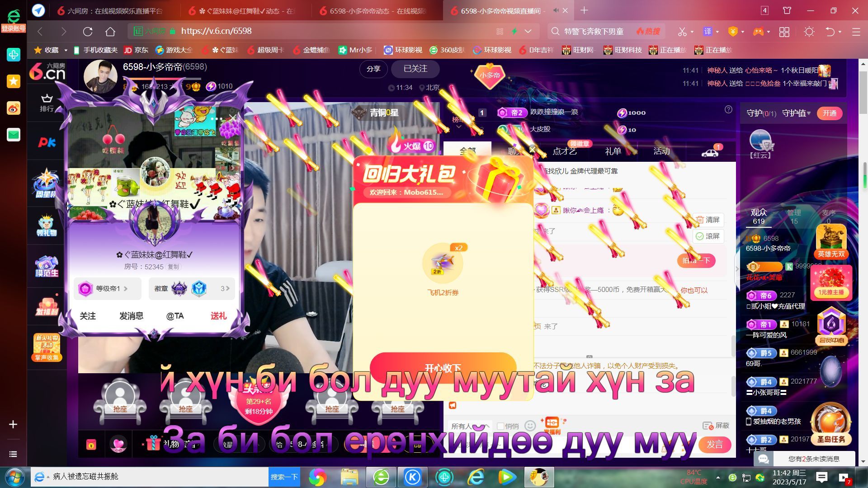Expand the 守护值 dropdown
The height and width of the screenshot is (488, 868).
pyautogui.click(x=797, y=113)
